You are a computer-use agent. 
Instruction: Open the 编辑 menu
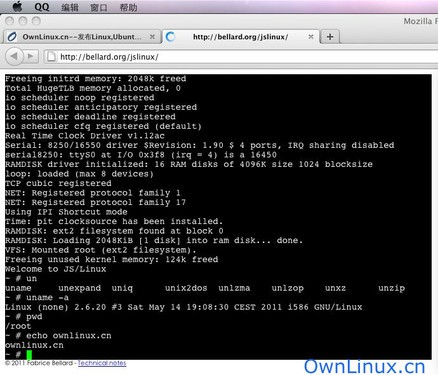coord(70,7)
